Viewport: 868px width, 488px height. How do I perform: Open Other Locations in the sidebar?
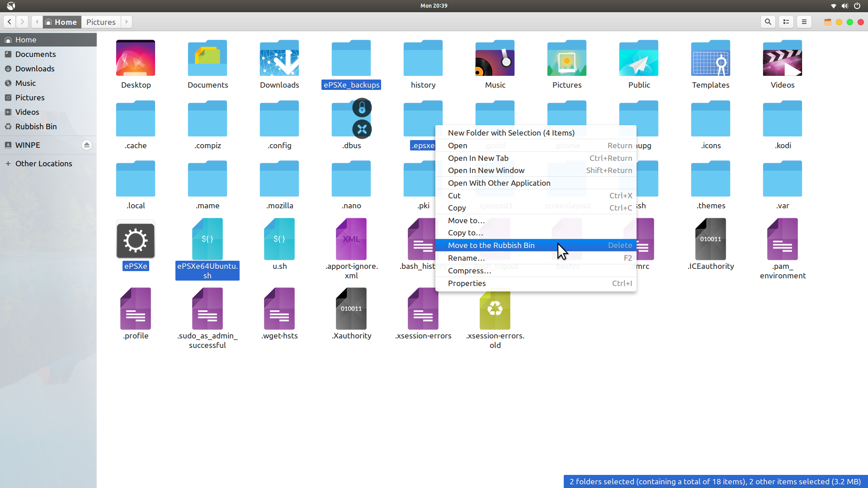48,164
